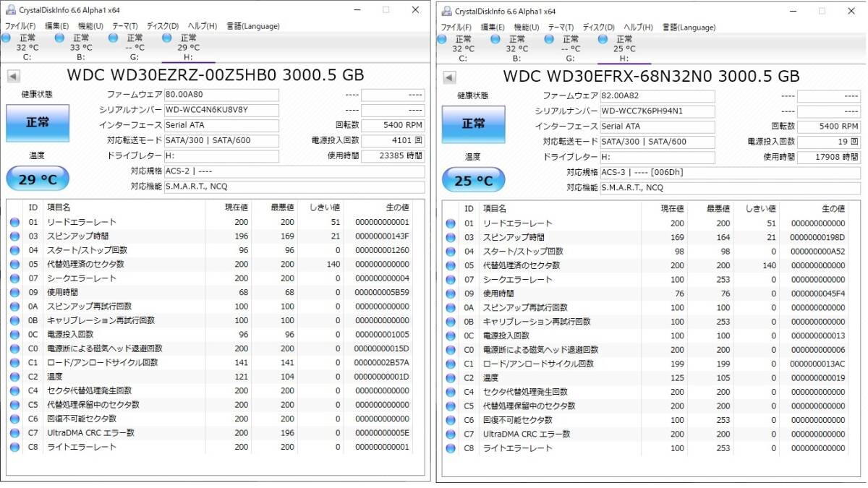Image resolution: width=868 pixels, height=488 pixels.
Task: Click status orb for 回復不可能セクタ数, WD30EFRX window
Action: click(x=451, y=420)
